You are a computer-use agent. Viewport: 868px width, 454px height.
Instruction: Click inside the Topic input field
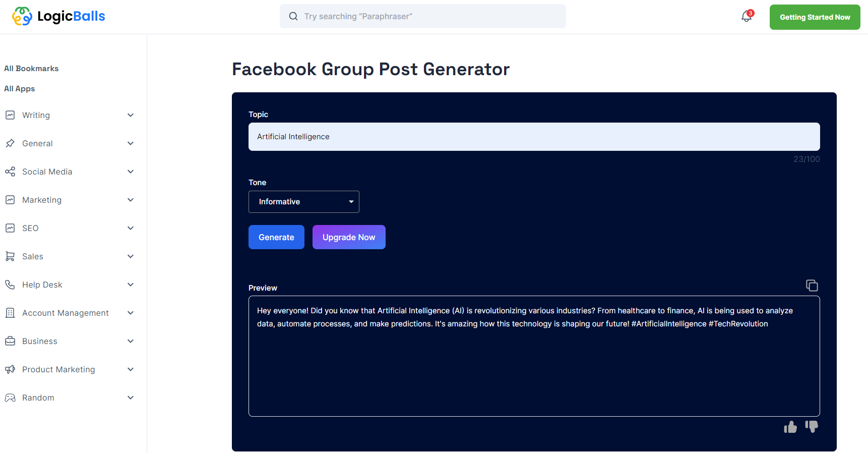pyautogui.click(x=534, y=137)
